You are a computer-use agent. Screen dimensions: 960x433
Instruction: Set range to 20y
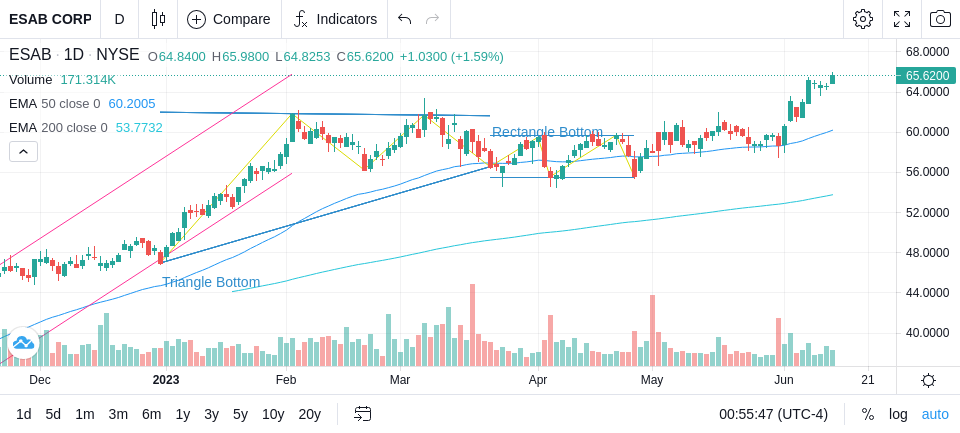click(x=309, y=415)
